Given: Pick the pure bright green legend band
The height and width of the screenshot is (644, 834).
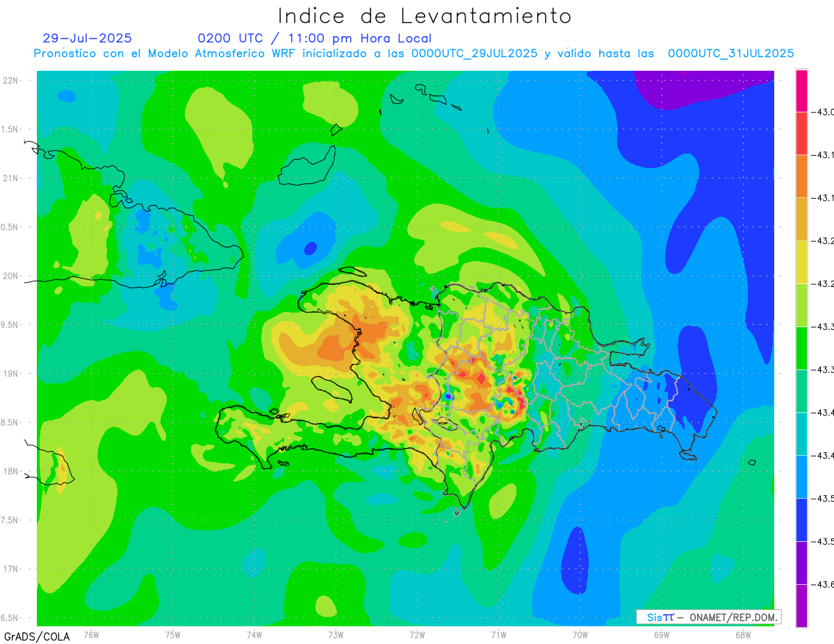Looking at the screenshot, I should [801, 348].
